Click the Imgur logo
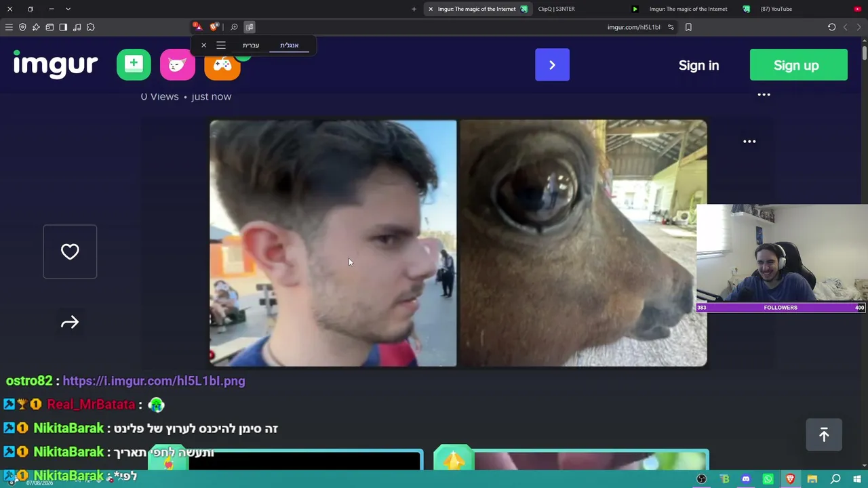Screen dimensions: 868x488 click(x=56, y=64)
